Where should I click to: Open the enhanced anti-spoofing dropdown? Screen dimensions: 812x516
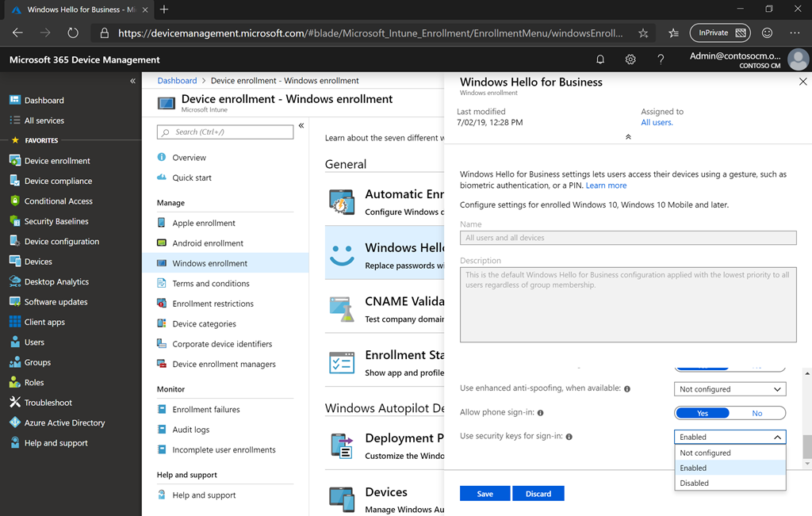[x=730, y=389]
